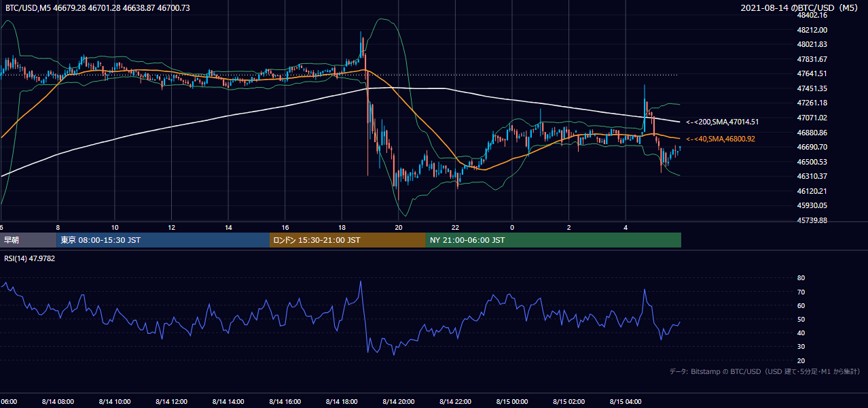Select the ロンドン 15:30-21:00 JST session bar

click(x=348, y=240)
